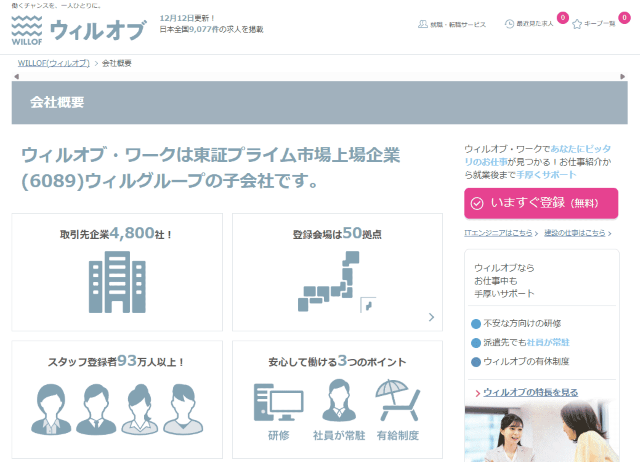Image resolution: width=640 pixels, height=462 pixels.
Task: Click 日本全国9,077件の求人を掲載 text
Action: [x=211, y=29]
